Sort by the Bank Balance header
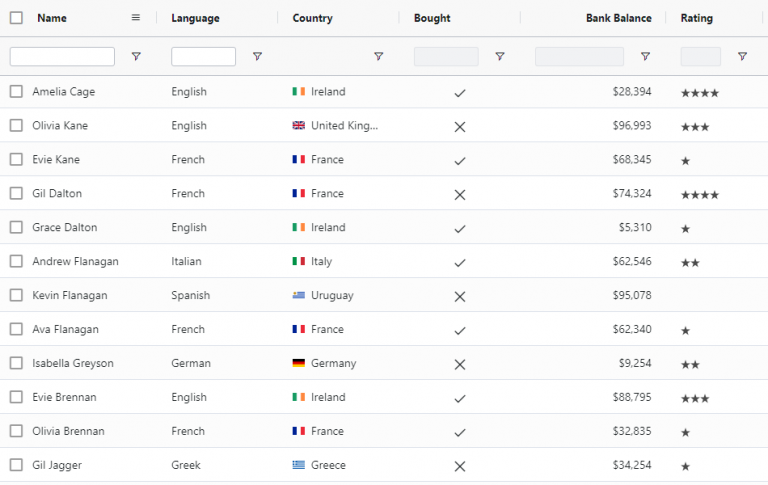Screen dimensions: 768x485 (619, 18)
